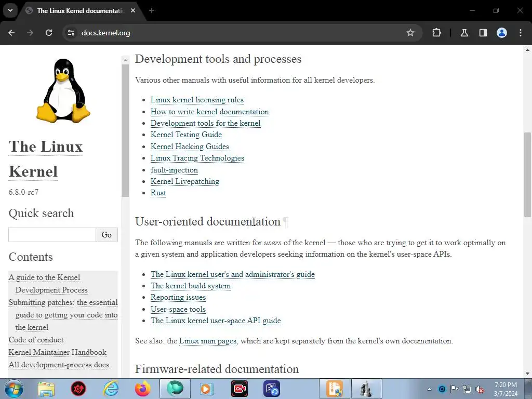The height and width of the screenshot is (399, 532).
Task: Close The Linux Kernel documentation tab
Action: [133, 10]
